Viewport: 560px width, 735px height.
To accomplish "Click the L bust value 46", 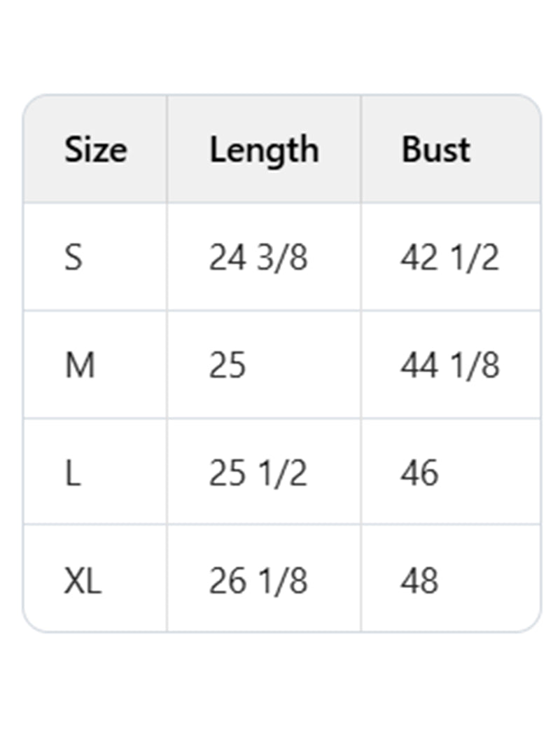I will (x=419, y=473).
